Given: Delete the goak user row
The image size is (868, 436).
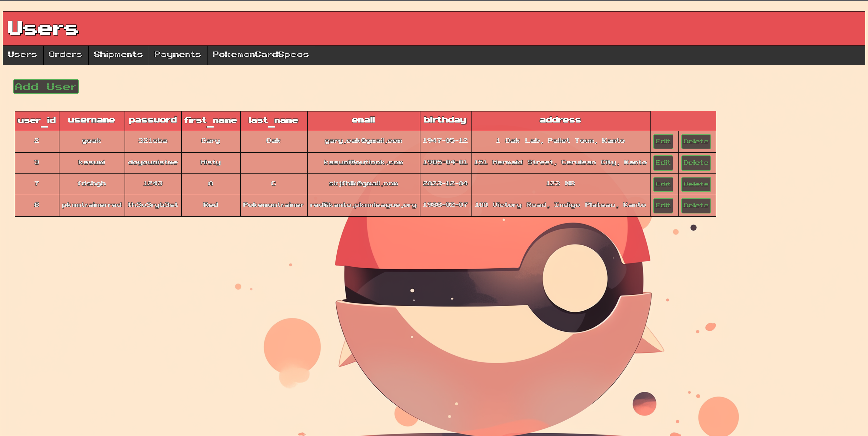Looking at the screenshot, I should click(696, 141).
